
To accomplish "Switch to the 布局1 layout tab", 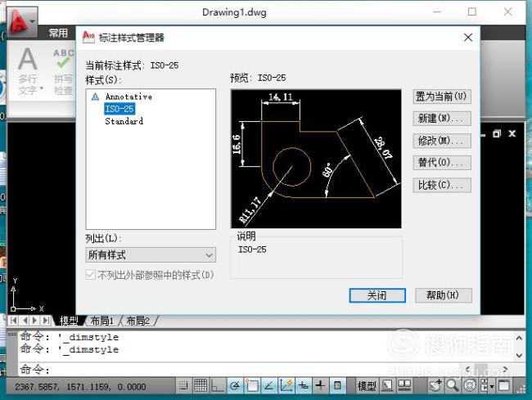I will 102,321.
